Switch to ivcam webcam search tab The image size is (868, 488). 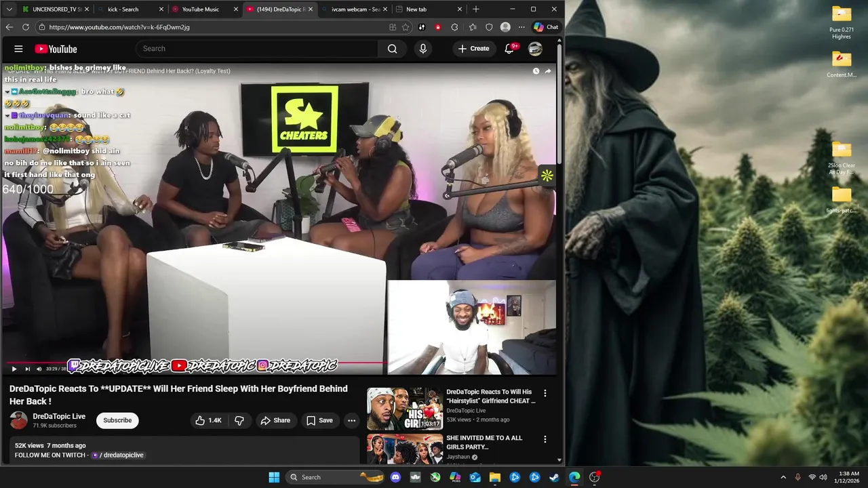coord(353,9)
